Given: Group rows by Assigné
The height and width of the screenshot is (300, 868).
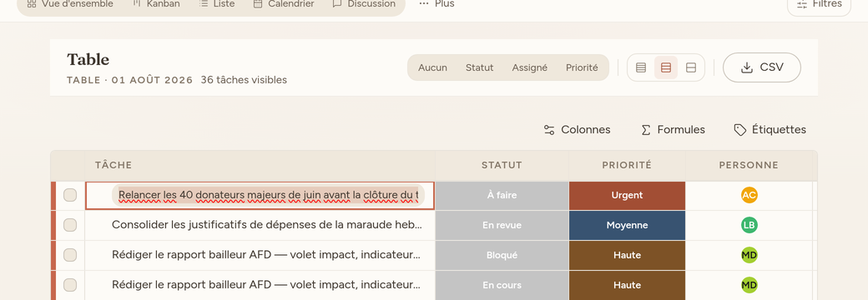Looking at the screenshot, I should 530,67.
